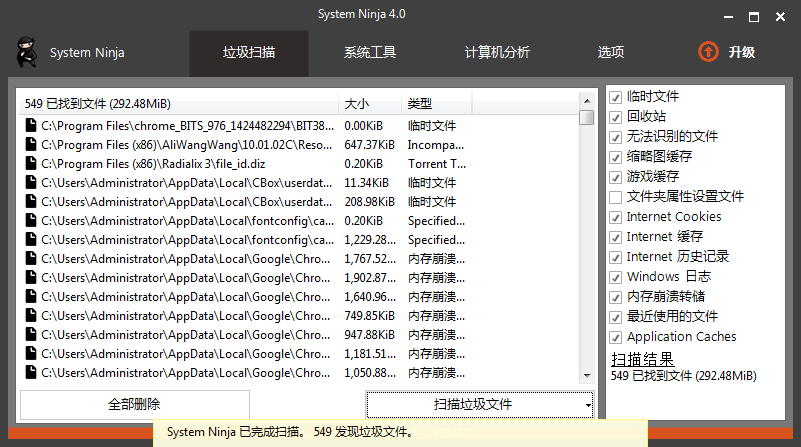
Task: Open dropdown arrow on 扫描垃圾文件 button
Action: (x=588, y=405)
